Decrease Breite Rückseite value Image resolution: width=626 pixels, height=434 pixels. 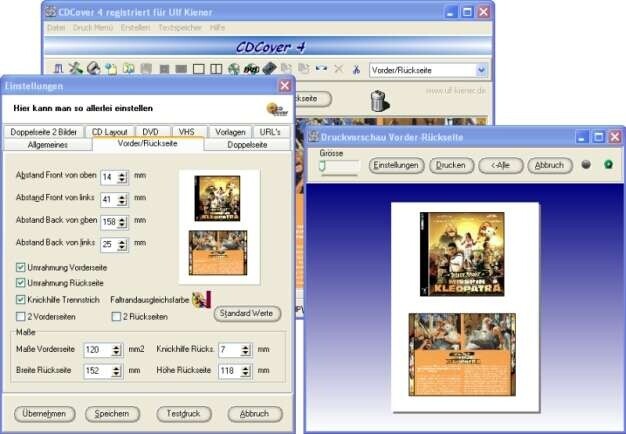tap(116, 373)
